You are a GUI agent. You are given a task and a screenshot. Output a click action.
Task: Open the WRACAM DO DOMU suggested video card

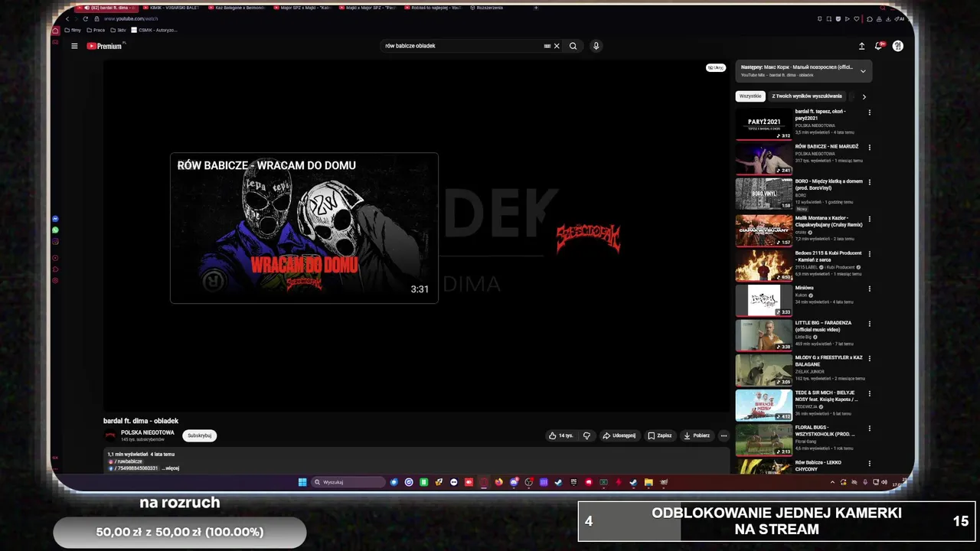304,228
